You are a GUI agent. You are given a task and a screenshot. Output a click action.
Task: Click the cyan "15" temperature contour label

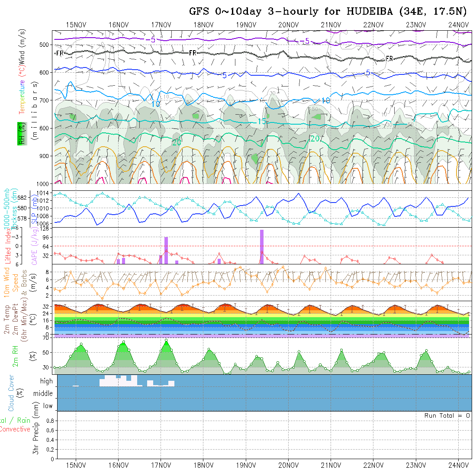tap(262, 122)
